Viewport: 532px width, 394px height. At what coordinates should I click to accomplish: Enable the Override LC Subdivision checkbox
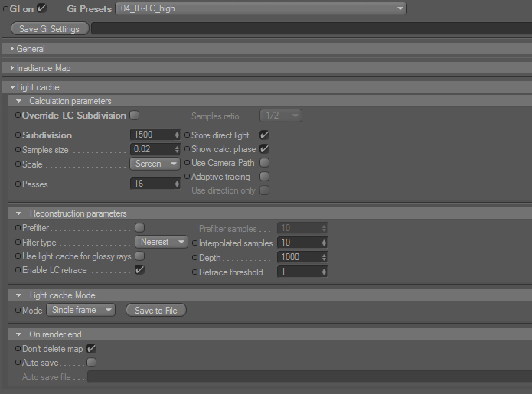135,116
